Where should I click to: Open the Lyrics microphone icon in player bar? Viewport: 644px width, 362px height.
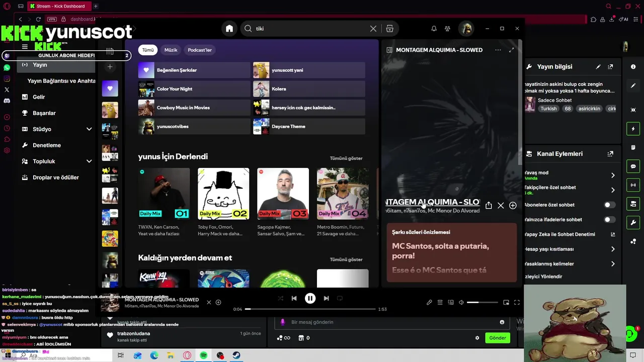click(x=429, y=302)
